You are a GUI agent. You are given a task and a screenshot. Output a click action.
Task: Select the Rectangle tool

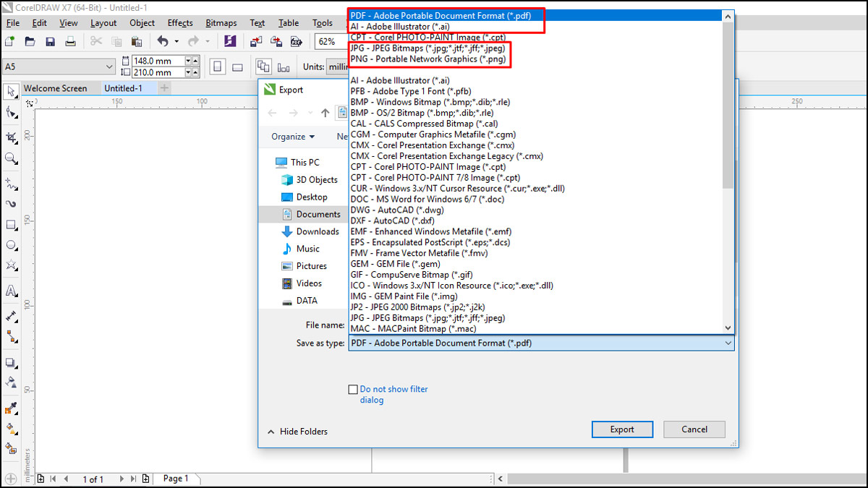[x=11, y=225]
